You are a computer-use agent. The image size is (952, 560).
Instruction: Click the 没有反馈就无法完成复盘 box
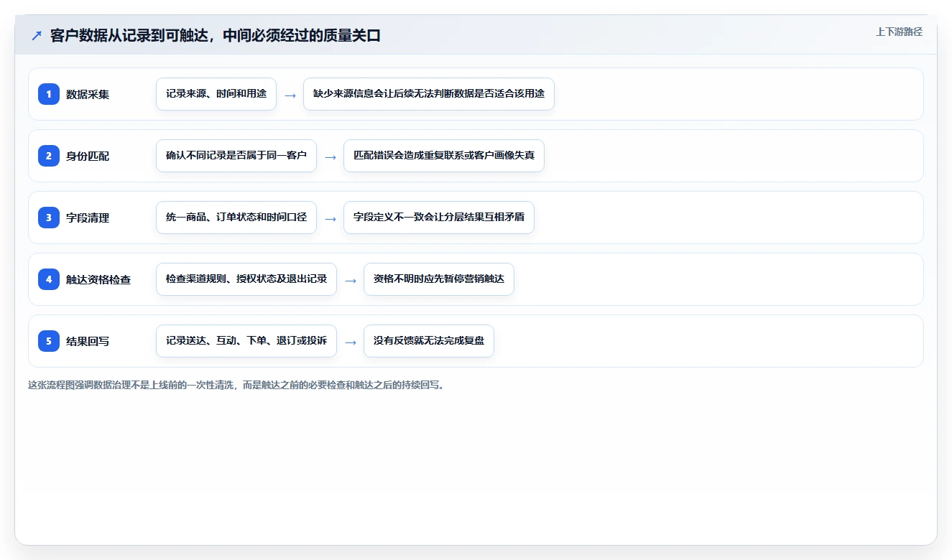click(429, 341)
